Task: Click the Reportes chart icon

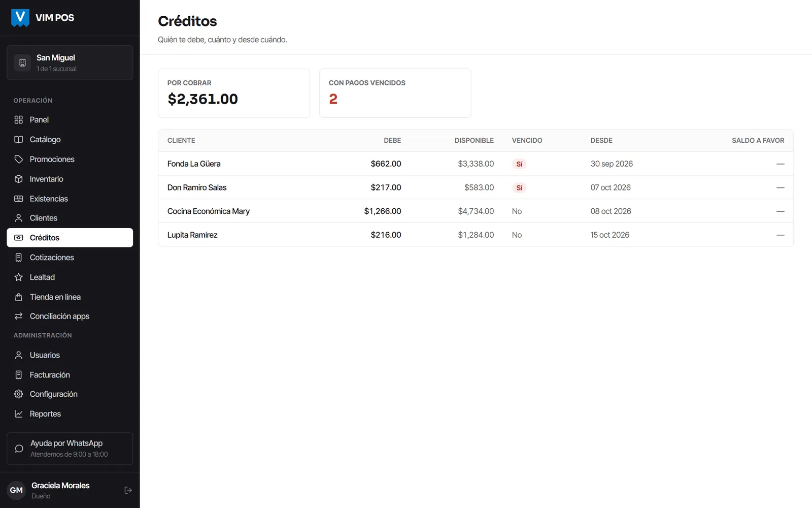Action: [x=19, y=414]
